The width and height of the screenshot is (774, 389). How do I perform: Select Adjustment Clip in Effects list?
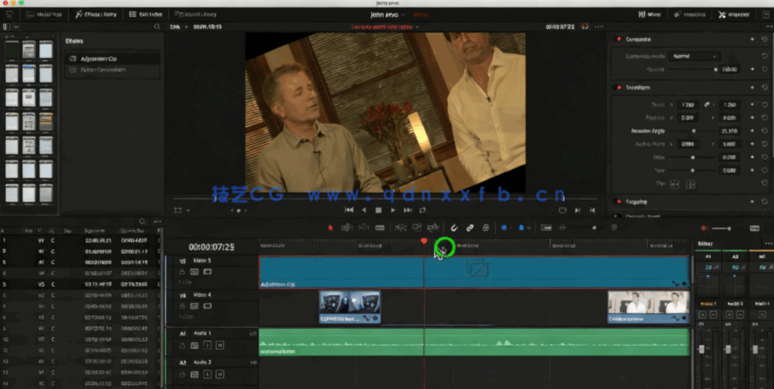pyautogui.click(x=113, y=59)
